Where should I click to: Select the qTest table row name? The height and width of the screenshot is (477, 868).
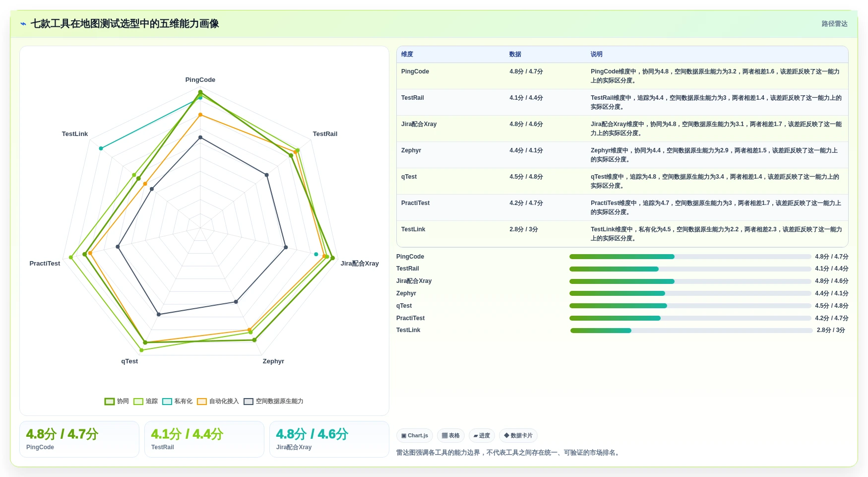pyautogui.click(x=409, y=177)
